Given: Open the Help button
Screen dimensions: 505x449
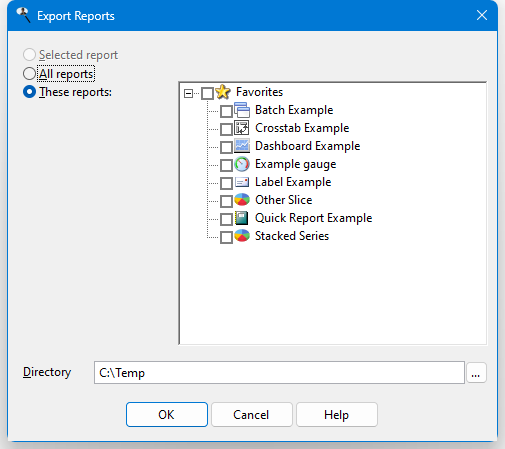Looking at the screenshot, I should click(337, 415).
